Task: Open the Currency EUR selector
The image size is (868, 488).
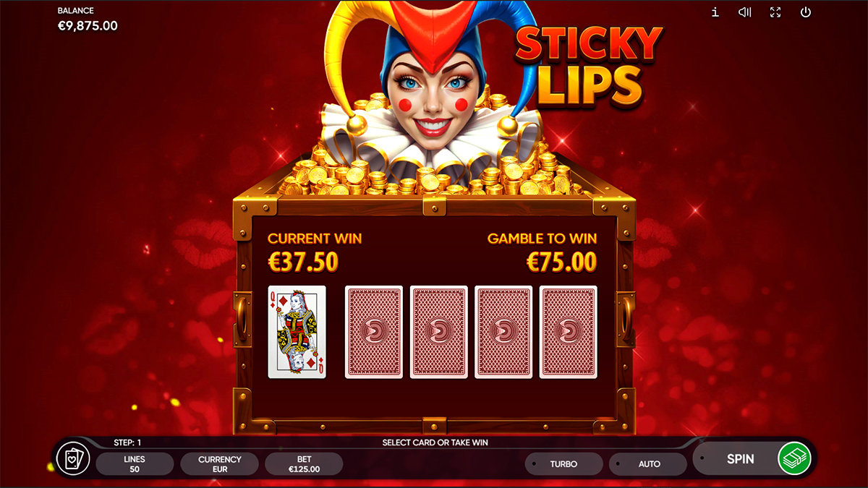Action: click(219, 463)
